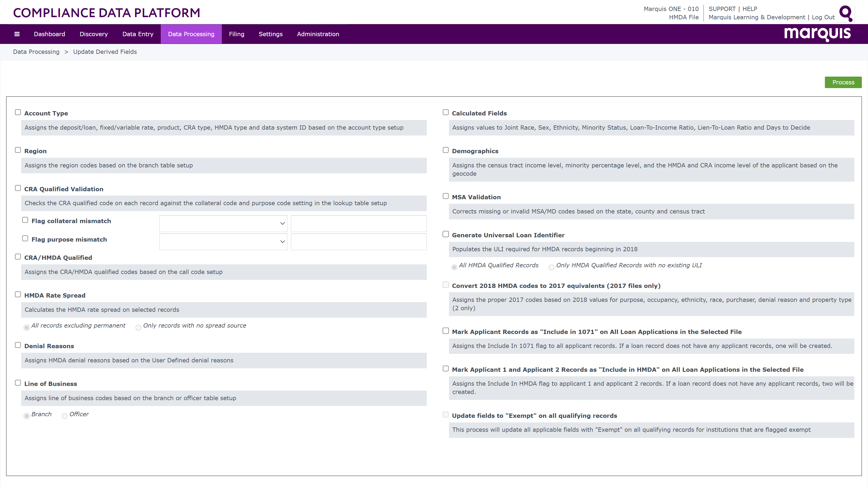Check the MSA Validation box
The width and height of the screenshot is (868, 488).
coord(446,196)
